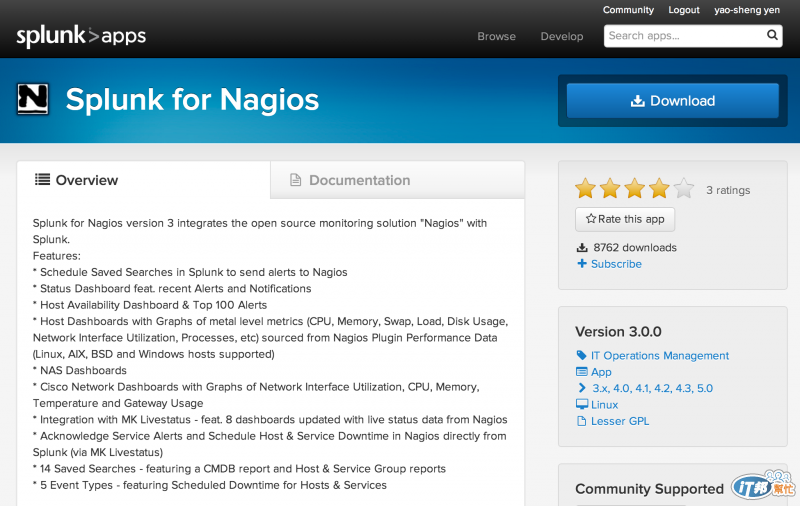Open the Develop menu

(562, 36)
